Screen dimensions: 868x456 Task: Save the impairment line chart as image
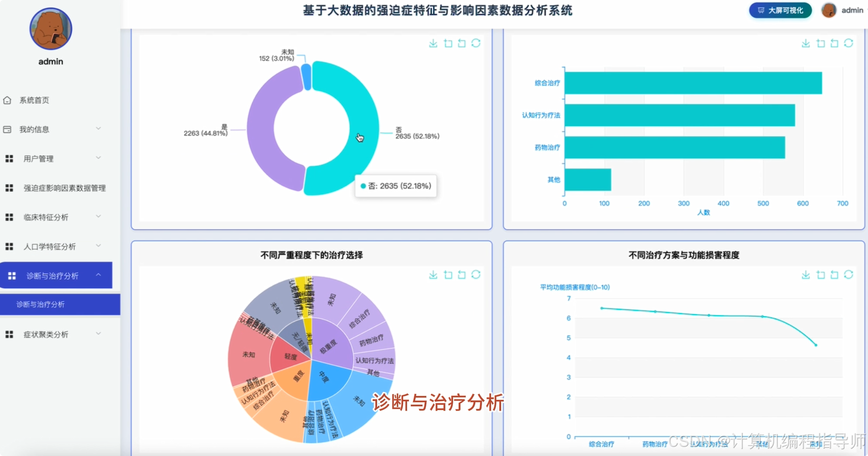tap(805, 275)
